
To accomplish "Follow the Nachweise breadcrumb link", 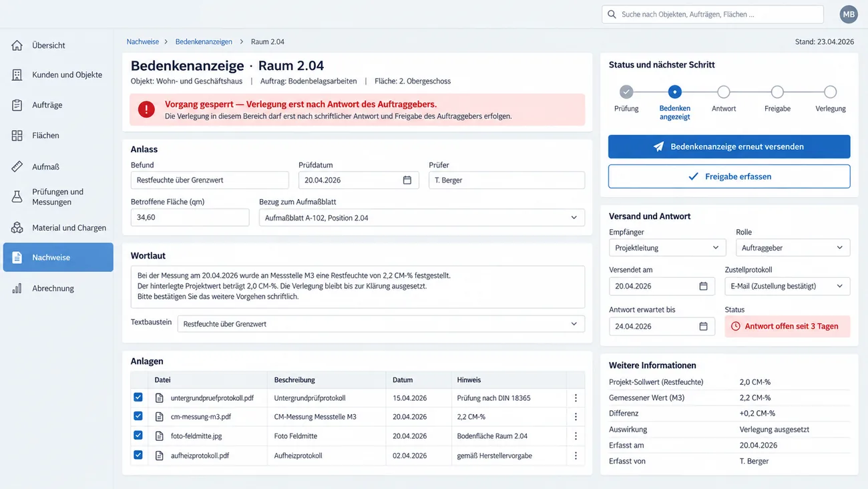I will pyautogui.click(x=143, y=41).
